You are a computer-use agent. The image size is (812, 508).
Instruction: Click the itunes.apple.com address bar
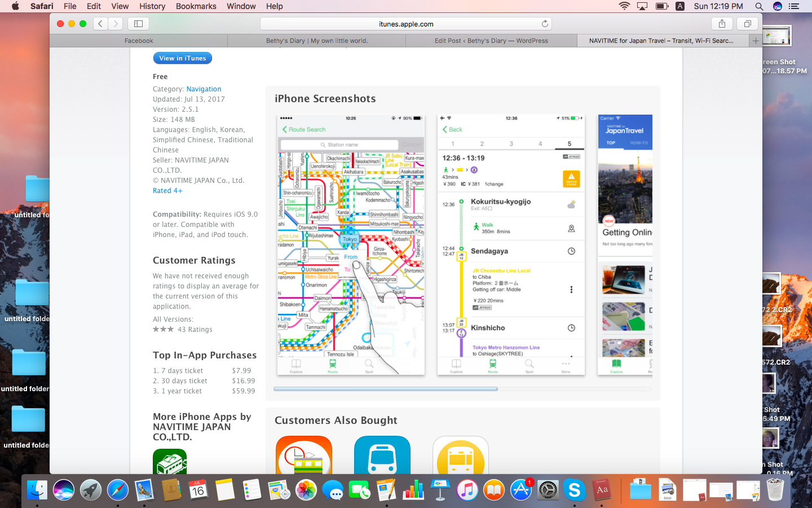coord(406,24)
